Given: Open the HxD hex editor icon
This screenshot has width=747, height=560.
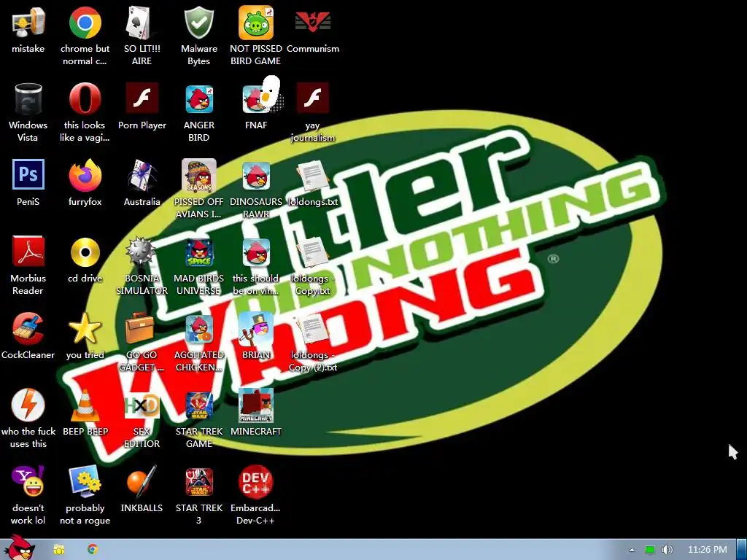Looking at the screenshot, I should 142,405.
